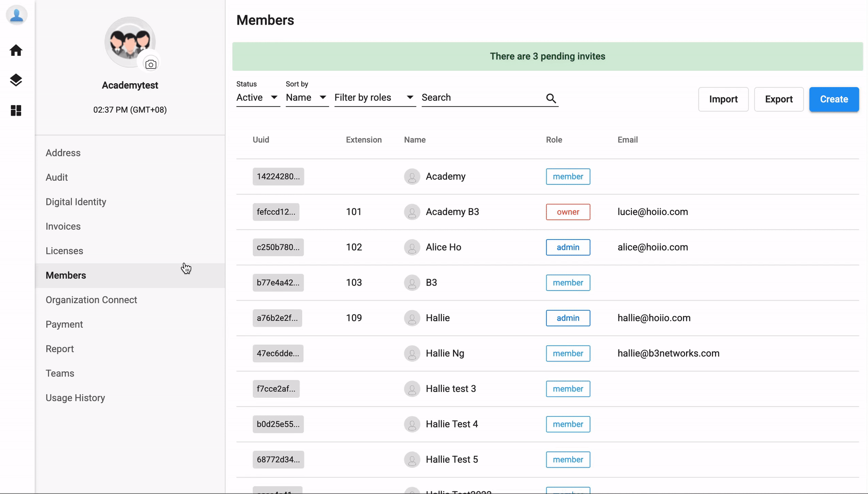868x494 pixels.
Task: Click the UUID chip 68772d34...
Action: [x=278, y=460]
